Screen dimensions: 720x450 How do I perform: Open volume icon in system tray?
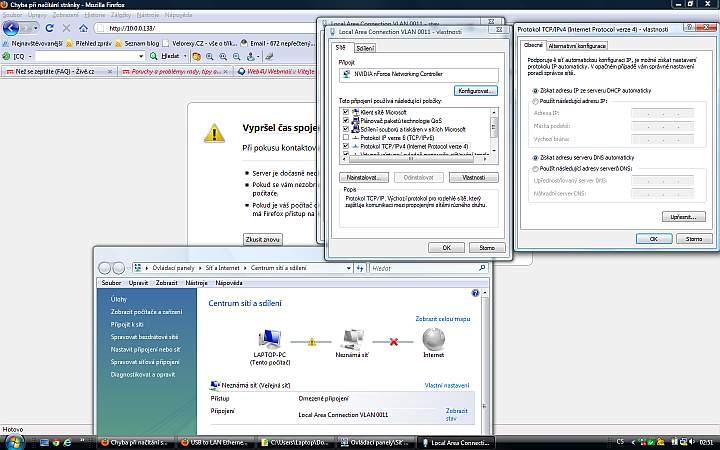coord(692,442)
